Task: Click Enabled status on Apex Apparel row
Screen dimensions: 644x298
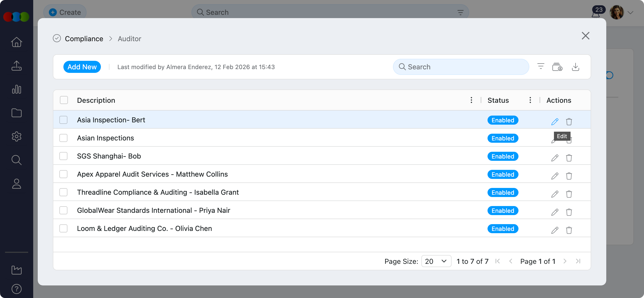Action: tap(503, 174)
